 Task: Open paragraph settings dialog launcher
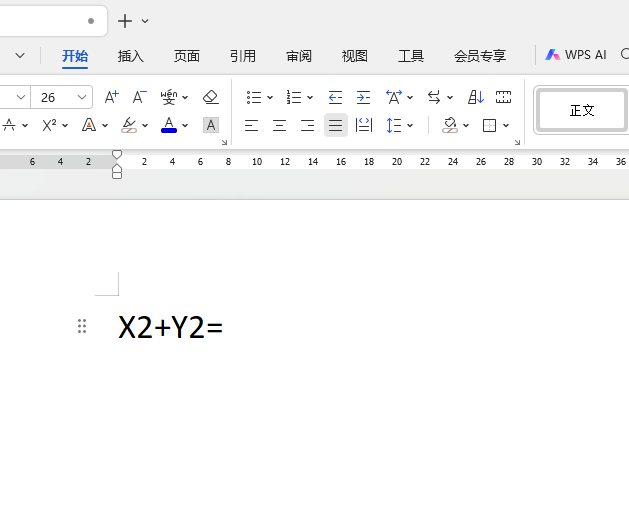point(517,142)
